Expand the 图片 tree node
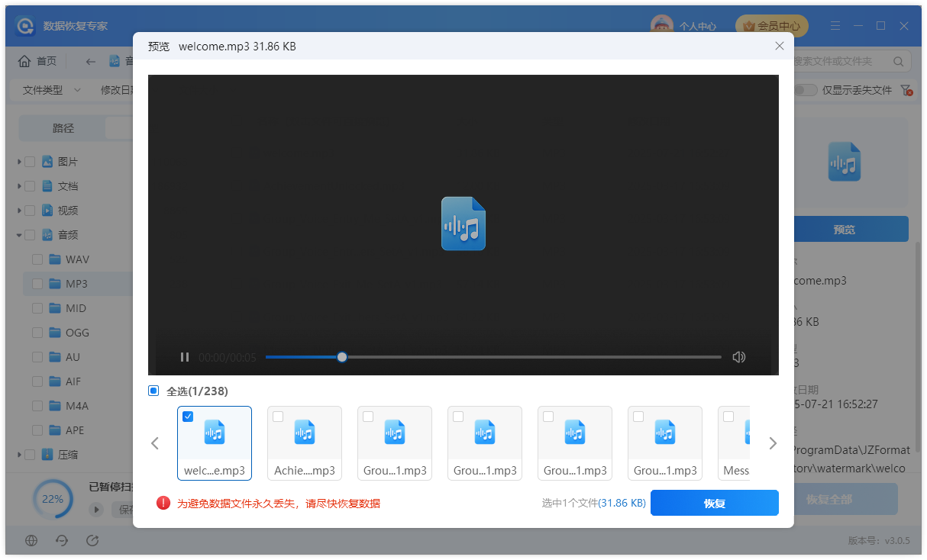This screenshot has width=927, height=560. coord(19,162)
